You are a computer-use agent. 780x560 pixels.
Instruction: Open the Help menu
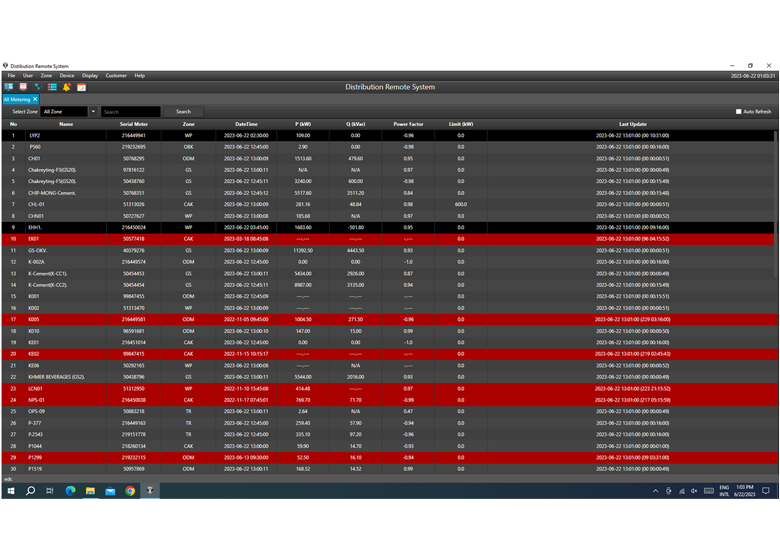(140, 76)
